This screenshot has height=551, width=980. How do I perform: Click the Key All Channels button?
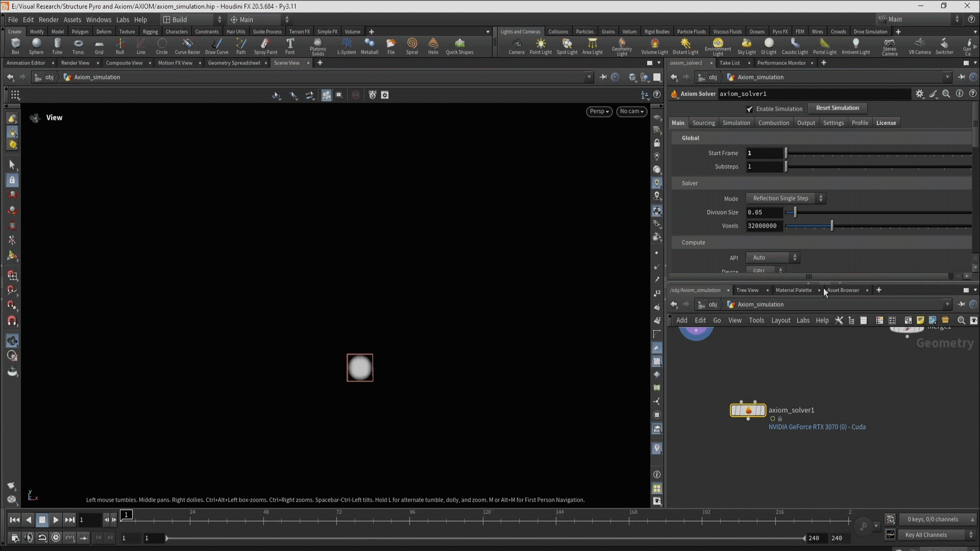925,535
